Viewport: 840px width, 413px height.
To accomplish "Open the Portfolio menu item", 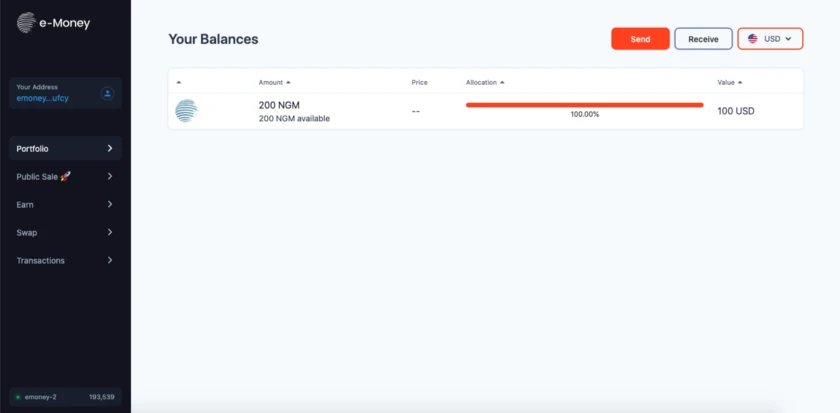I will click(x=65, y=148).
